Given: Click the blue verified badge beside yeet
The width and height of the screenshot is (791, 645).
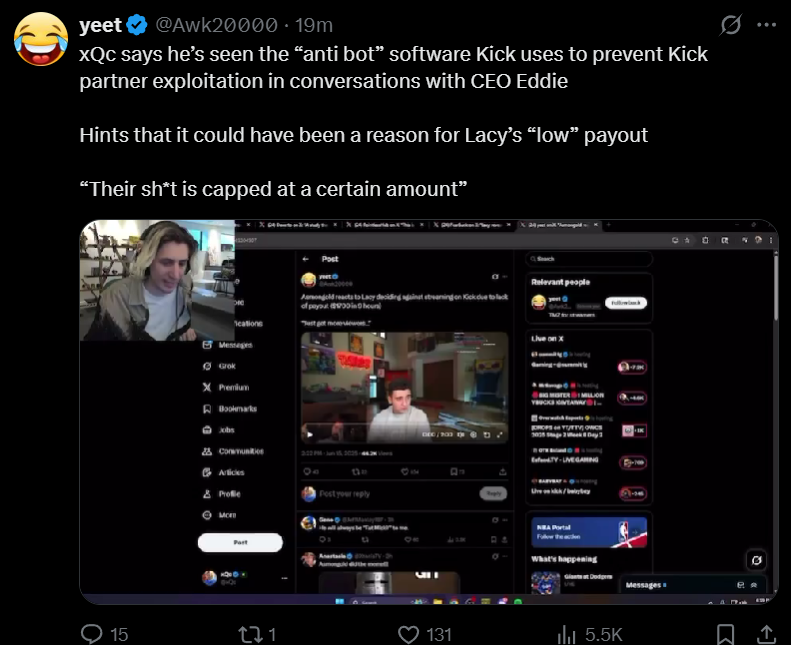Looking at the screenshot, I should [x=137, y=25].
